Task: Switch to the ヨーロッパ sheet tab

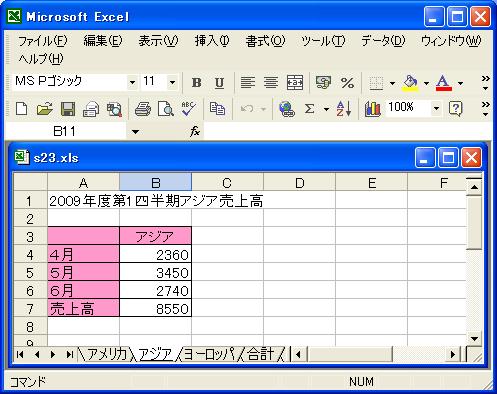Action: click(x=209, y=354)
